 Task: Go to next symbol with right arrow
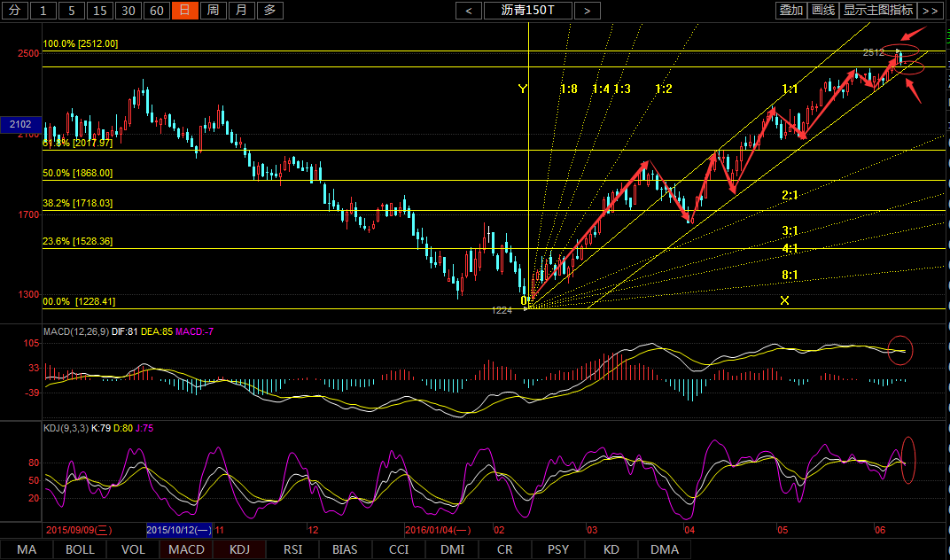coord(587,11)
